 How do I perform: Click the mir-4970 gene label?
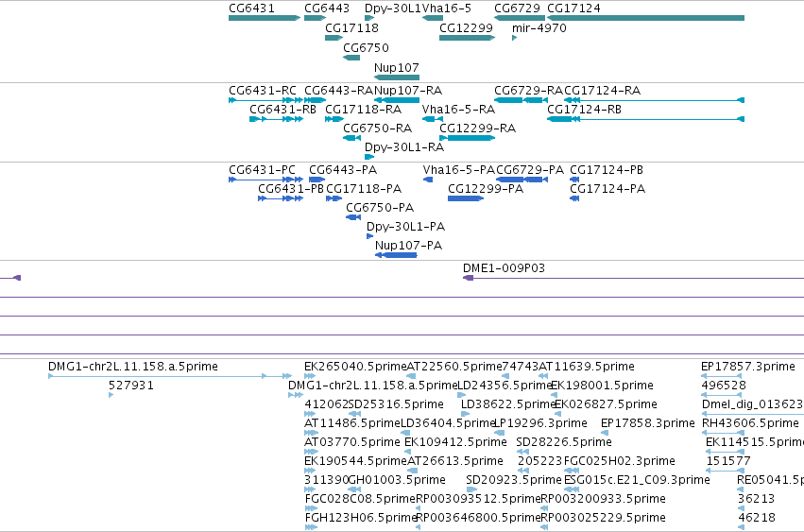539,27
